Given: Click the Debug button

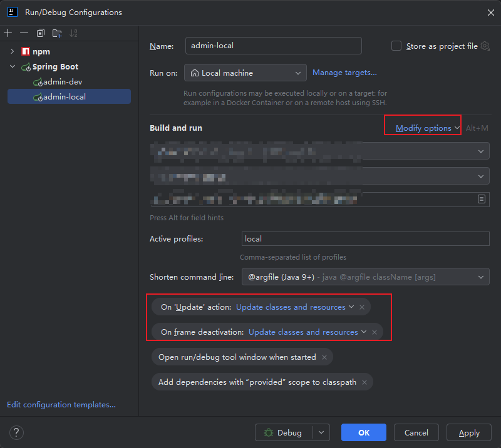Looking at the screenshot, I should click(x=284, y=433).
